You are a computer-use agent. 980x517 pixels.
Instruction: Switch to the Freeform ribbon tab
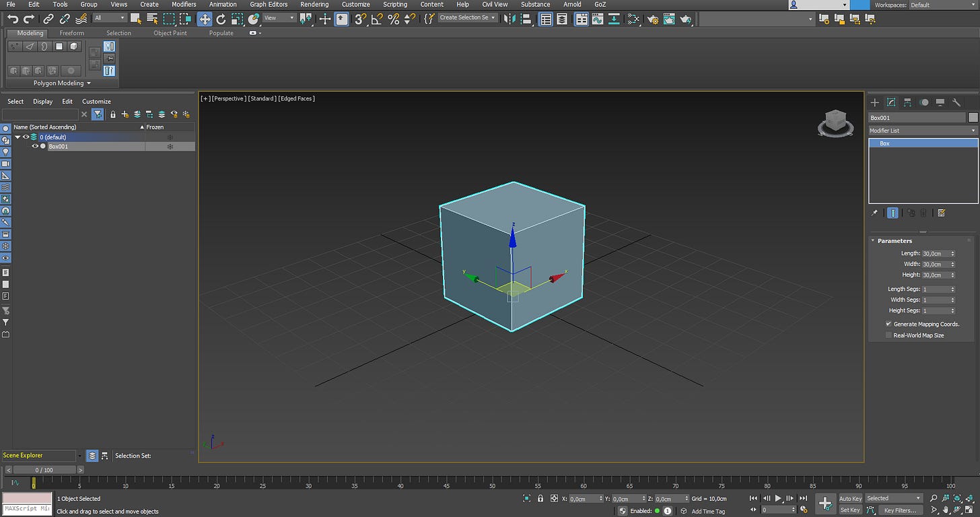pos(72,33)
